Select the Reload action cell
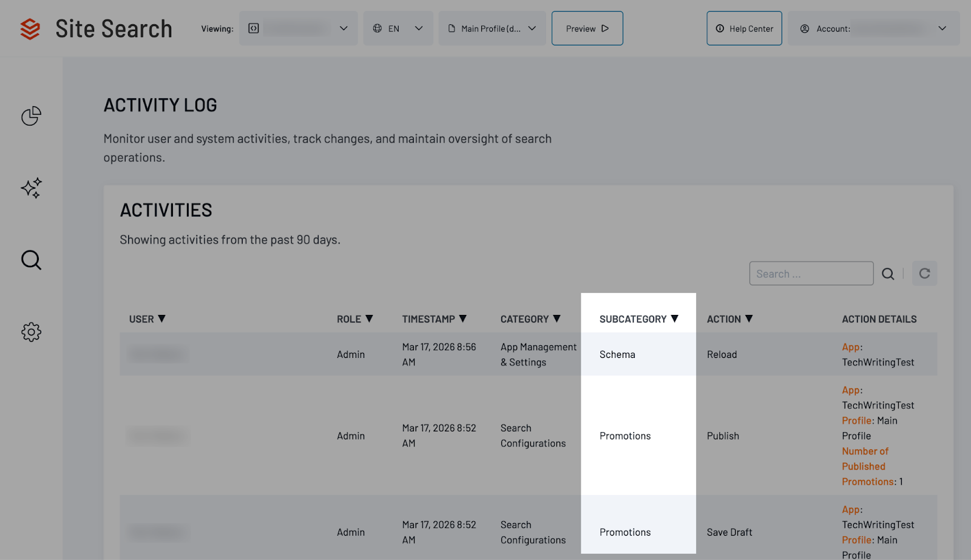Image resolution: width=971 pixels, height=560 pixels. pyautogui.click(x=722, y=354)
